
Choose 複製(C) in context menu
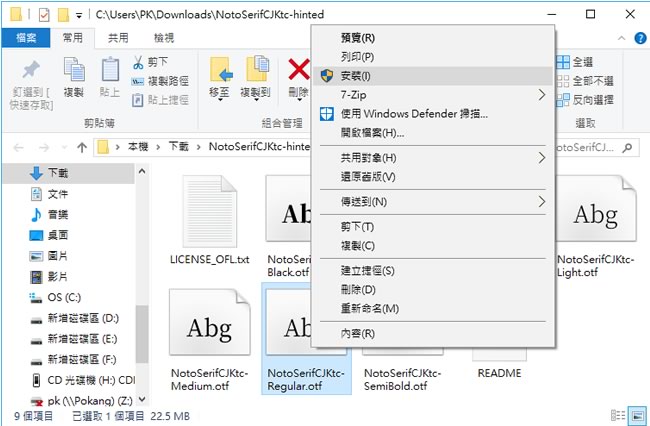coord(433,246)
